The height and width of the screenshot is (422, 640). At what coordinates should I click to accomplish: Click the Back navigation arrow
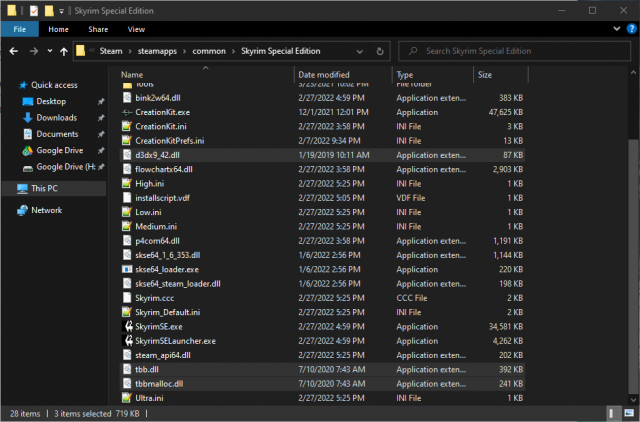click(13, 50)
